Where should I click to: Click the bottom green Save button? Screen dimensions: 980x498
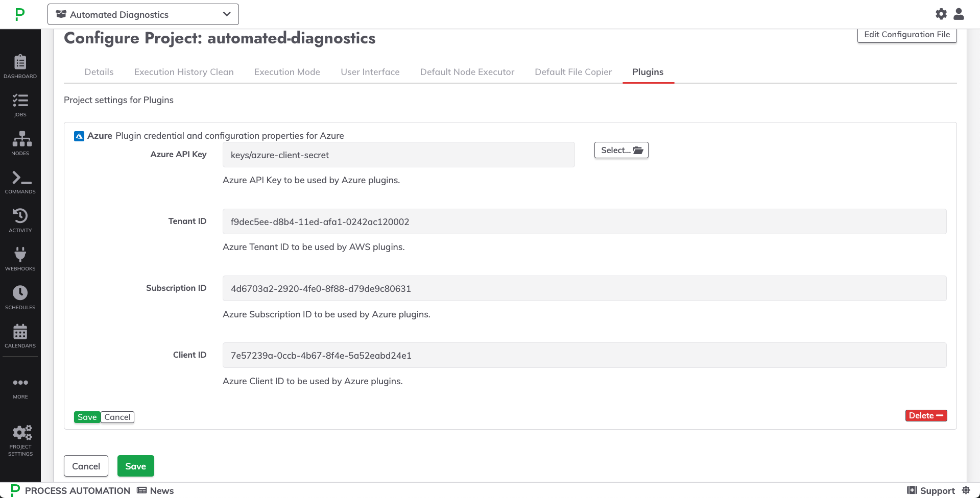136,466
